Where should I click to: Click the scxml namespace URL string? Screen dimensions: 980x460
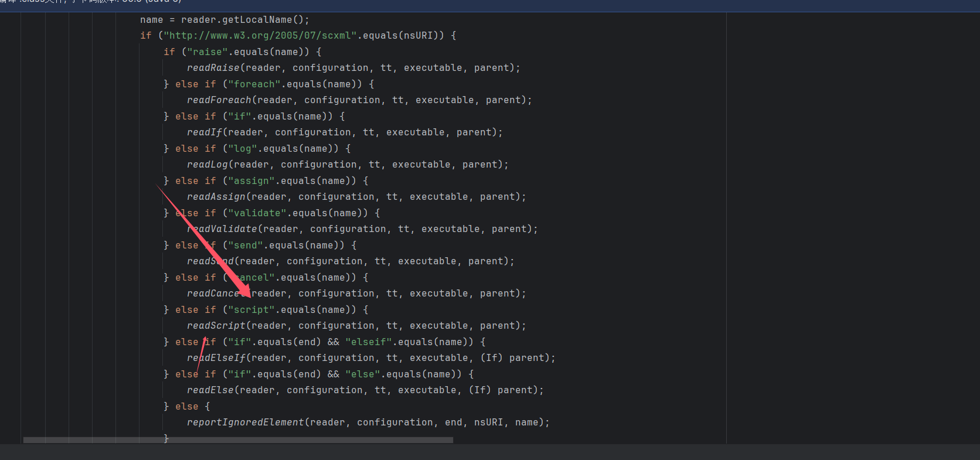pyautogui.click(x=260, y=36)
